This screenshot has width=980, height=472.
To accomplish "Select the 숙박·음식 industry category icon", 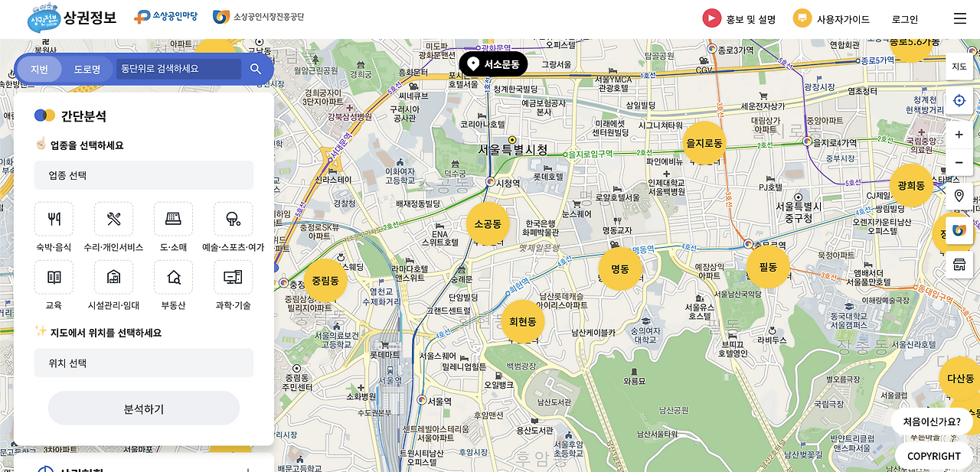I will click(x=54, y=220).
